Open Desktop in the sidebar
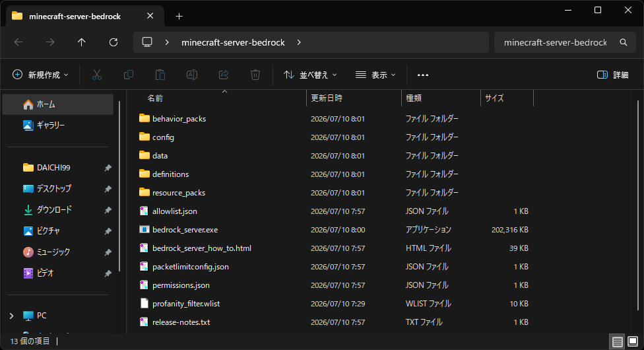 coord(58,189)
